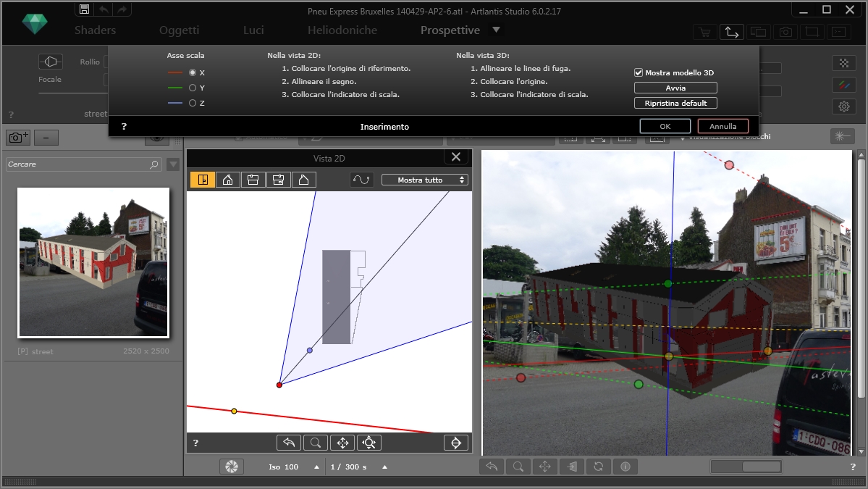Click the camera render icon in top toolbar

pyautogui.click(x=785, y=32)
